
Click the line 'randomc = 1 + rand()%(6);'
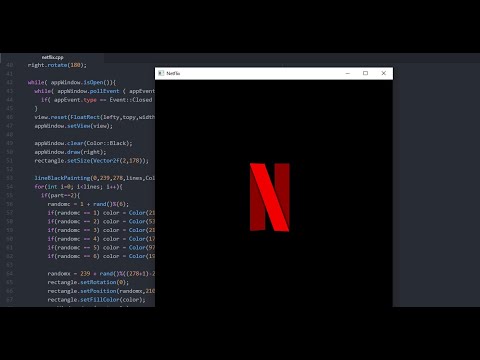(x=88, y=204)
